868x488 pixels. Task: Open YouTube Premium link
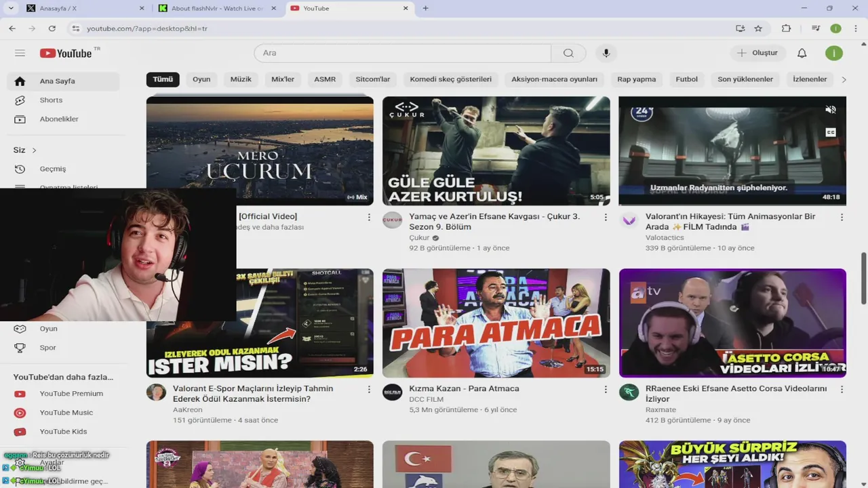pyautogui.click(x=63, y=394)
